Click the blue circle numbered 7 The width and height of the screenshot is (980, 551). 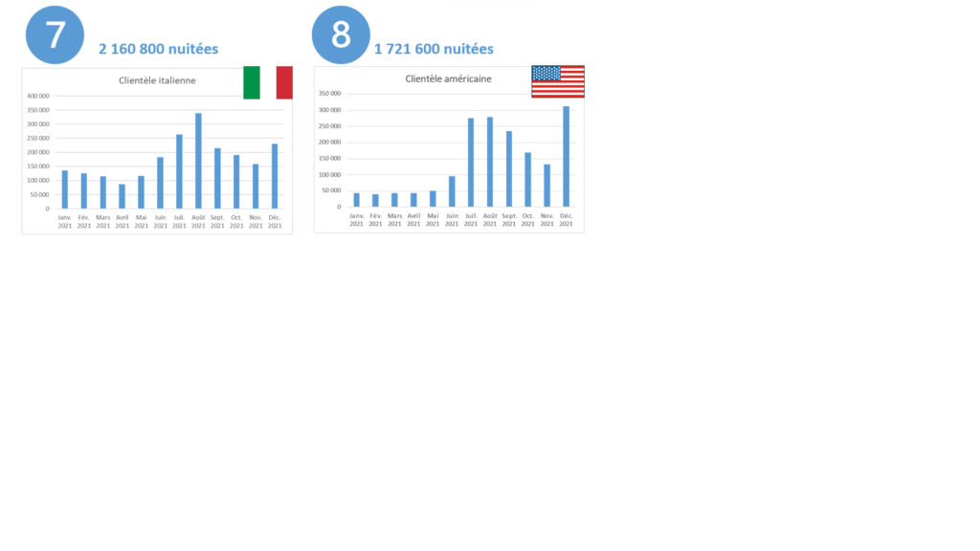tap(55, 35)
